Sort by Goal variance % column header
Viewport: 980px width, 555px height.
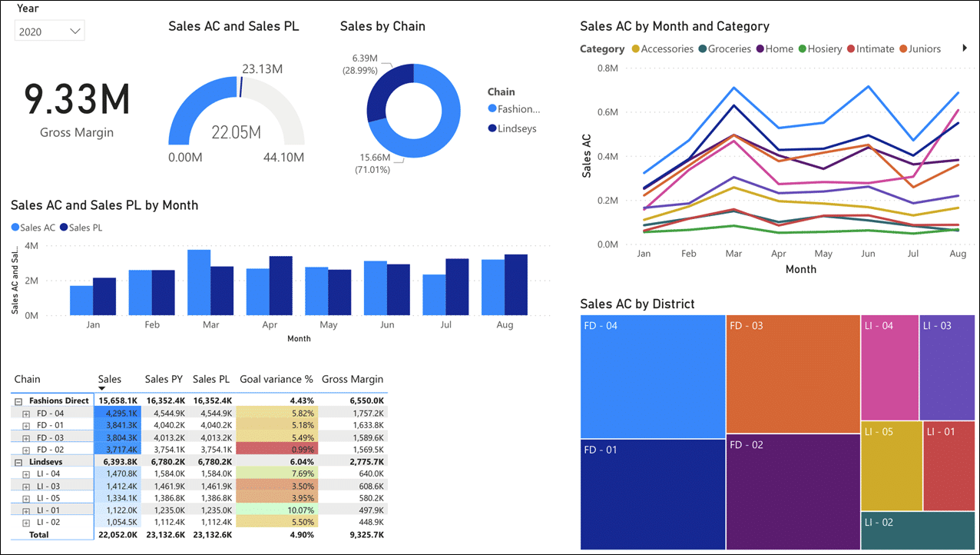[276, 379]
